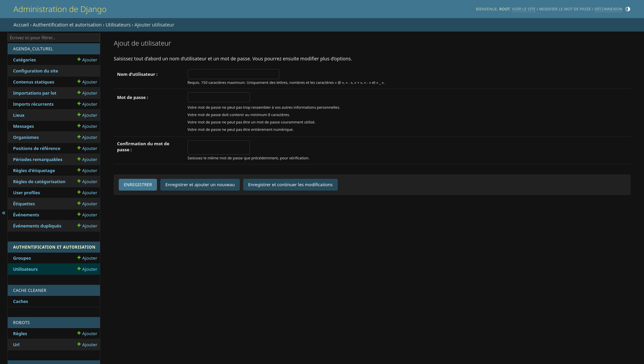Open the Messages list

23,126
